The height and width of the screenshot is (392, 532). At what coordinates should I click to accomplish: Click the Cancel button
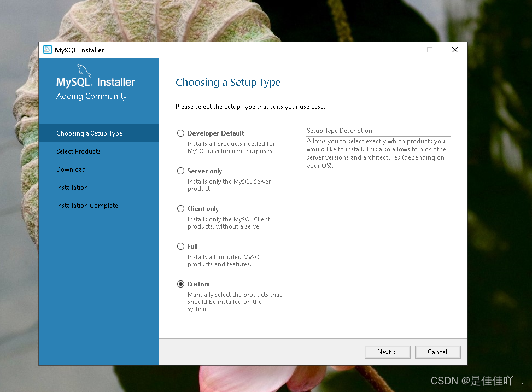click(437, 352)
